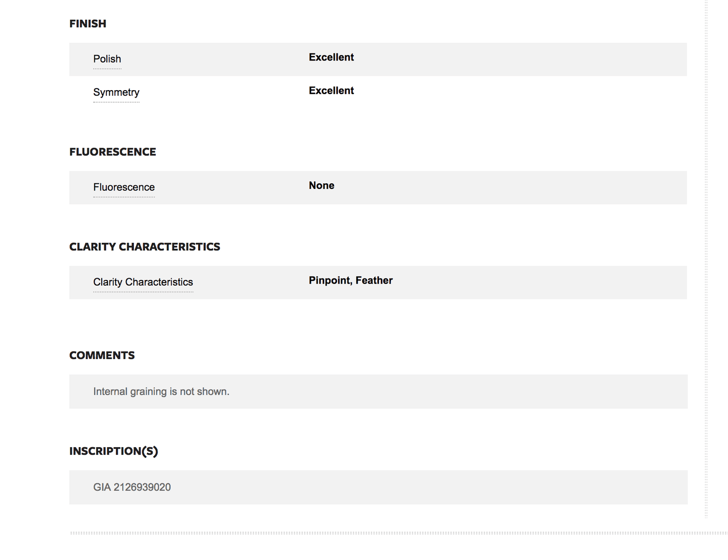Click the None fluorescence value

tap(321, 186)
